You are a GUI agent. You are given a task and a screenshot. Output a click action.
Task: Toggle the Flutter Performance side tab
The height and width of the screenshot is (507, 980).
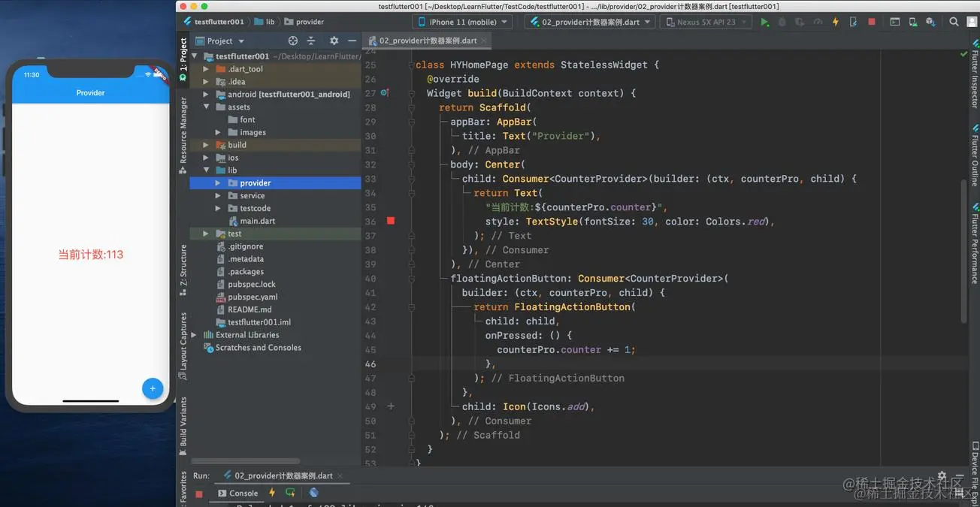974,243
